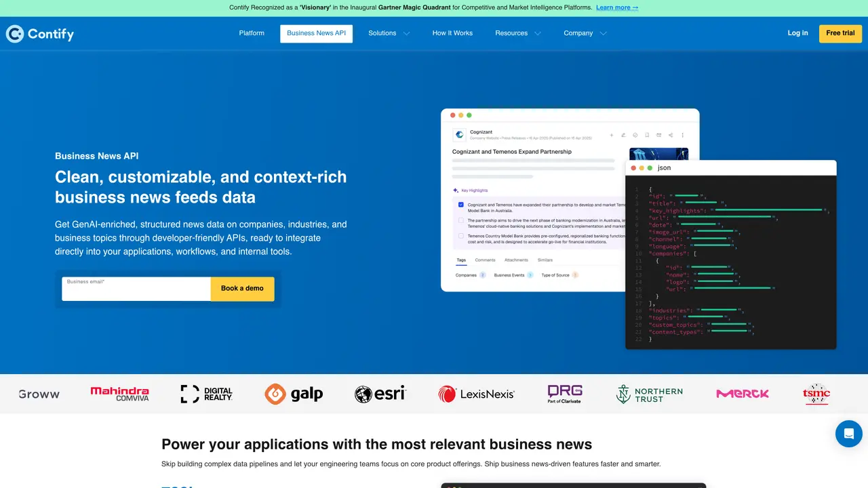
Task: Focus the Business email input field
Action: (x=136, y=289)
